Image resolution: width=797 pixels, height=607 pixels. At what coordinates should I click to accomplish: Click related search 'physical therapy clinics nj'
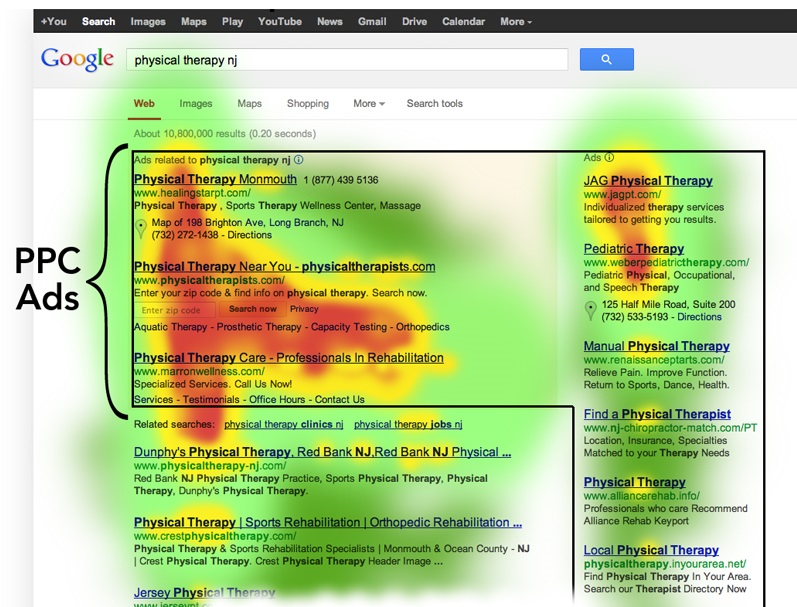pos(284,424)
